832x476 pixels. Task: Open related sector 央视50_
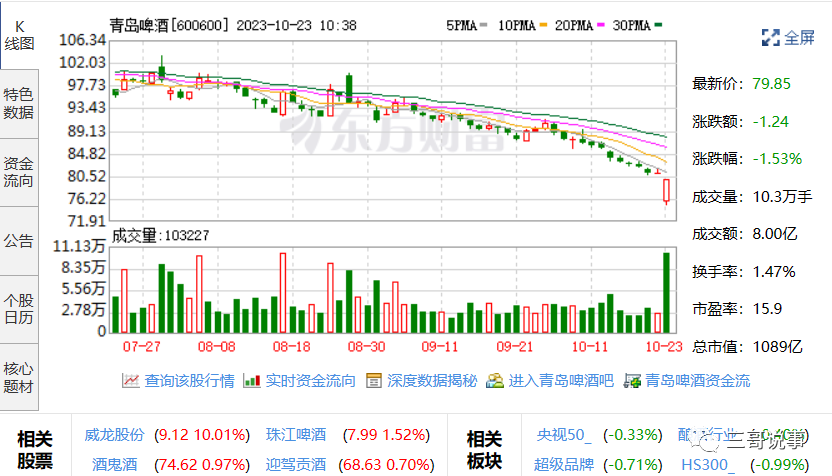(x=564, y=435)
